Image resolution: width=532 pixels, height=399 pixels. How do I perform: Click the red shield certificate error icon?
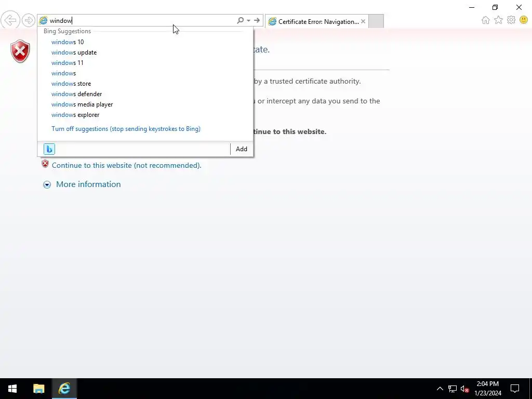(20, 51)
